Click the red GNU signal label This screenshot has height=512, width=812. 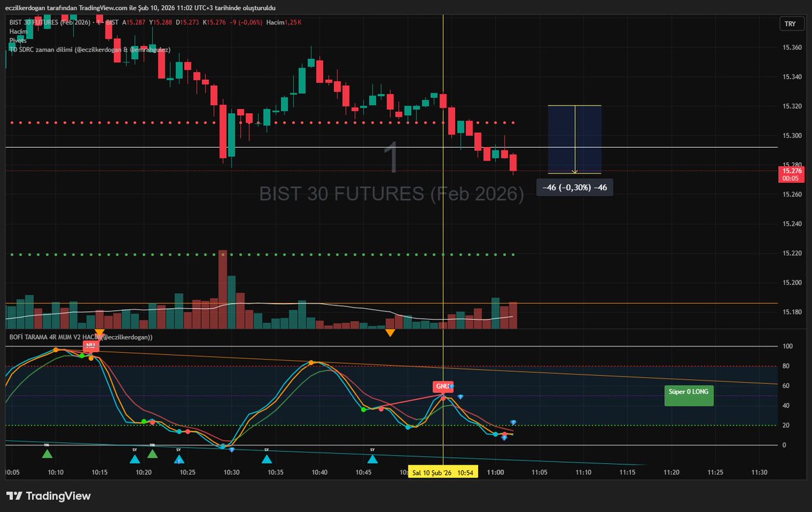pyautogui.click(x=443, y=386)
